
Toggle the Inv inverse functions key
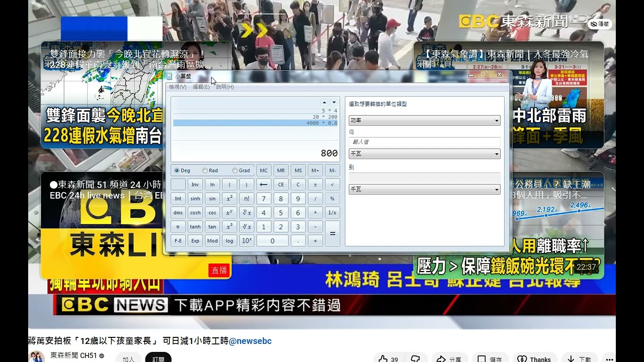pos(195,185)
